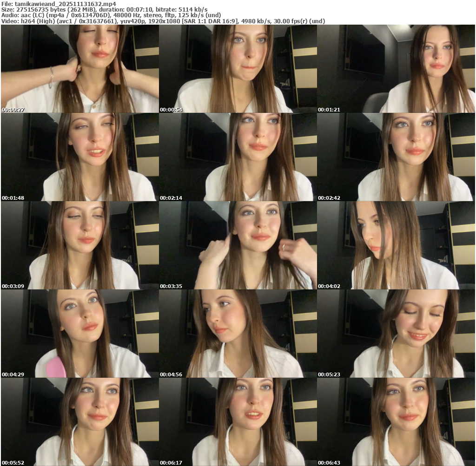Open the 00:04:02 thumbnail
The image size is (476, 466).
(x=396, y=245)
